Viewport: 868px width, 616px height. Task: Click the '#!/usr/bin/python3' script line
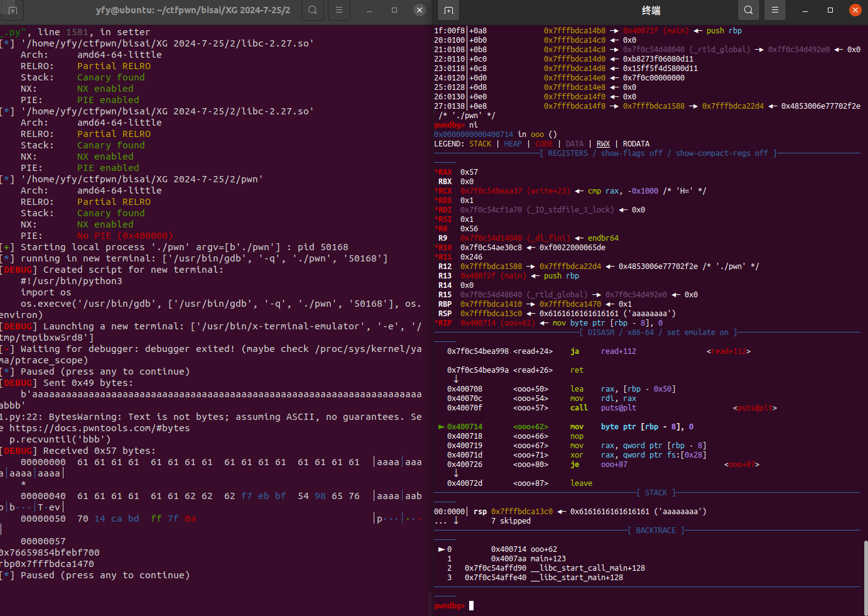tap(71, 281)
